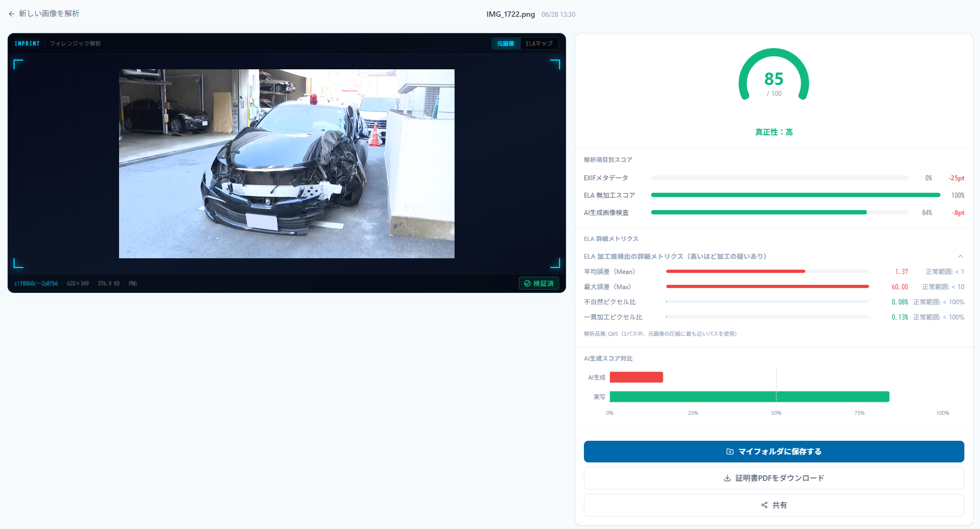Click the verified checkmark icon
The height and width of the screenshot is (529, 980).
(527, 284)
